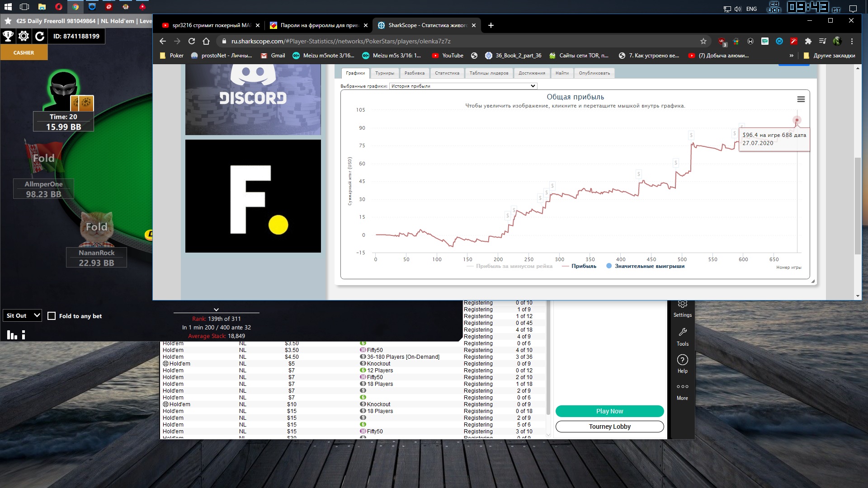Navigate back in Chrome
Viewport: 868px width, 488px height.
click(163, 41)
